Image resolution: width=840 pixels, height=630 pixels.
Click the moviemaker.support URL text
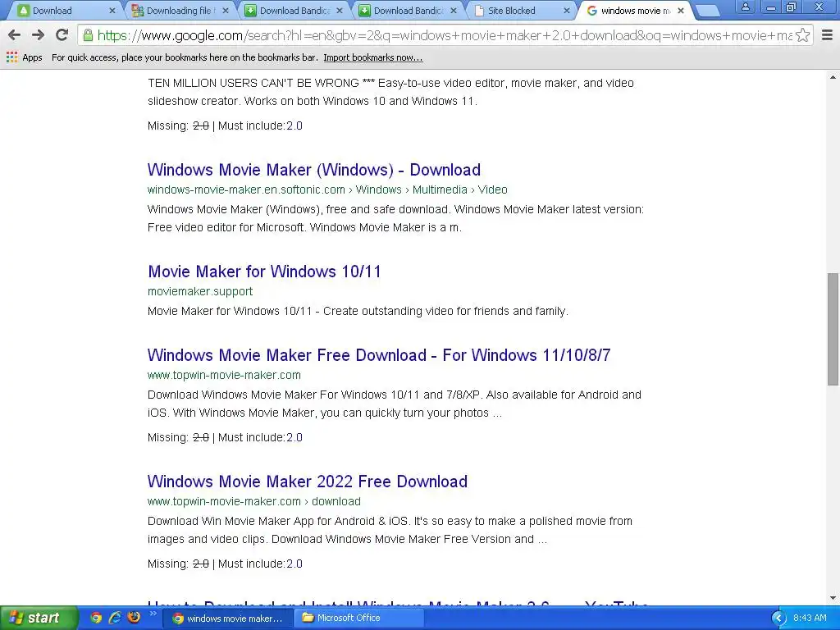(x=200, y=291)
